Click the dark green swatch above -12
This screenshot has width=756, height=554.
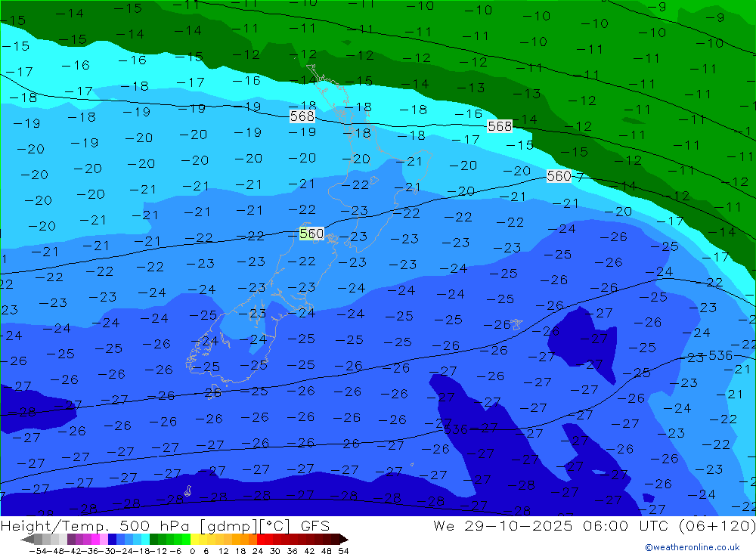(x=153, y=539)
